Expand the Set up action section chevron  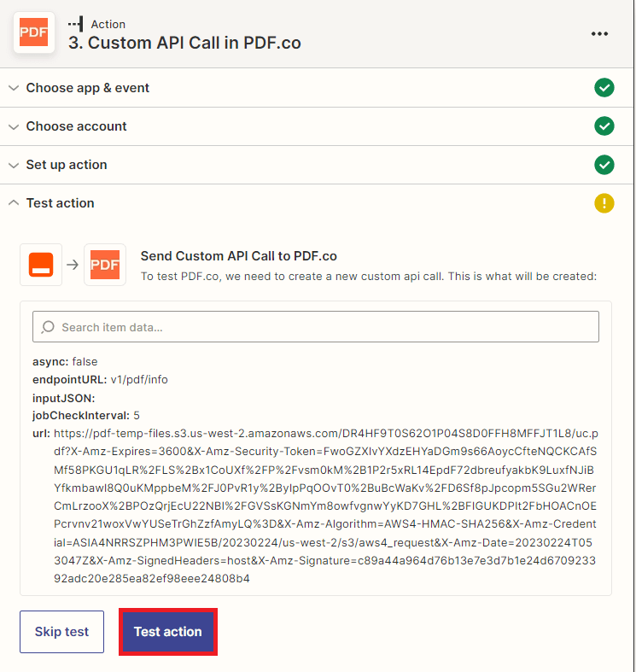[14, 165]
